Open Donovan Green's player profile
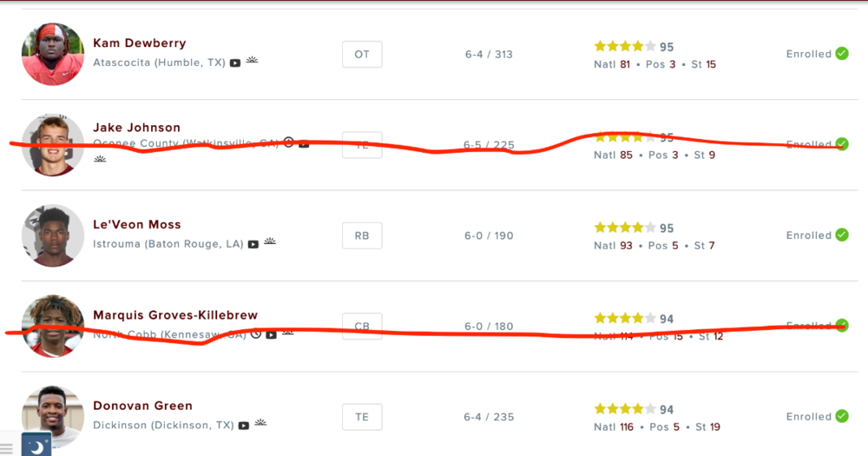 tap(142, 406)
